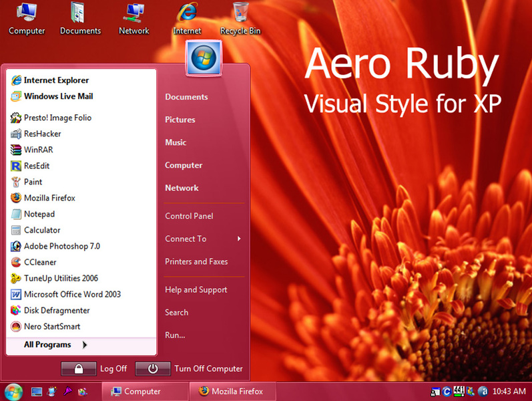Click the TuneUp Utilities 2006 icon

pyautogui.click(x=15, y=278)
